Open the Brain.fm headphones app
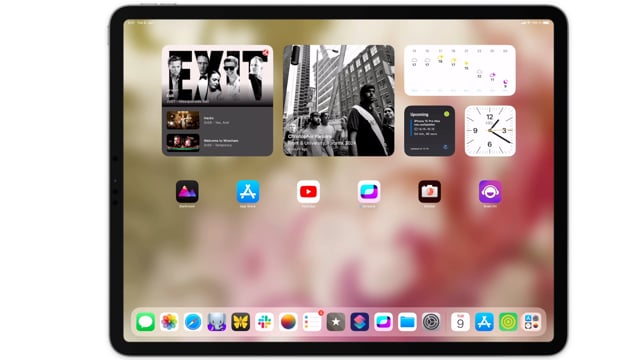 pyautogui.click(x=490, y=191)
